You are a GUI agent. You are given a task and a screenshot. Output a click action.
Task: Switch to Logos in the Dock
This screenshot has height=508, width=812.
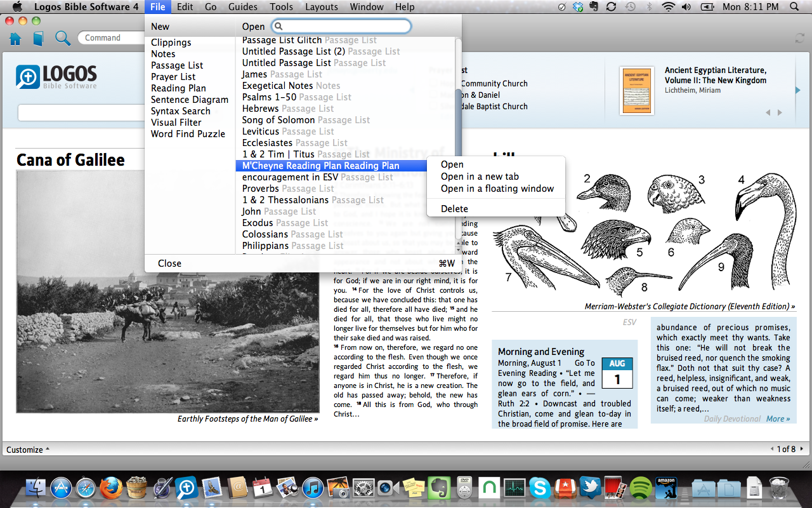point(187,488)
